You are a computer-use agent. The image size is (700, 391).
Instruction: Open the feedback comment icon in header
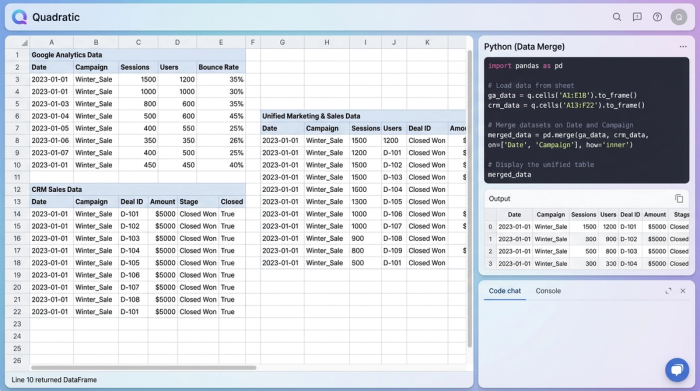637,17
